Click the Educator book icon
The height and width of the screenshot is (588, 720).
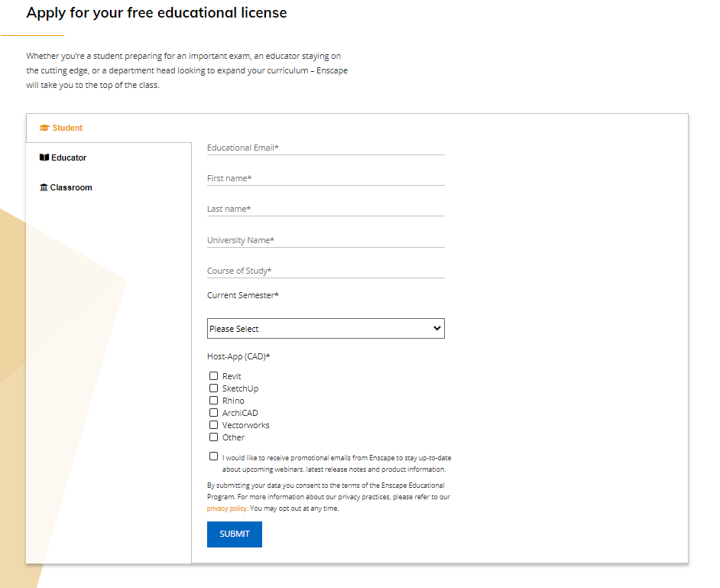[44, 158]
